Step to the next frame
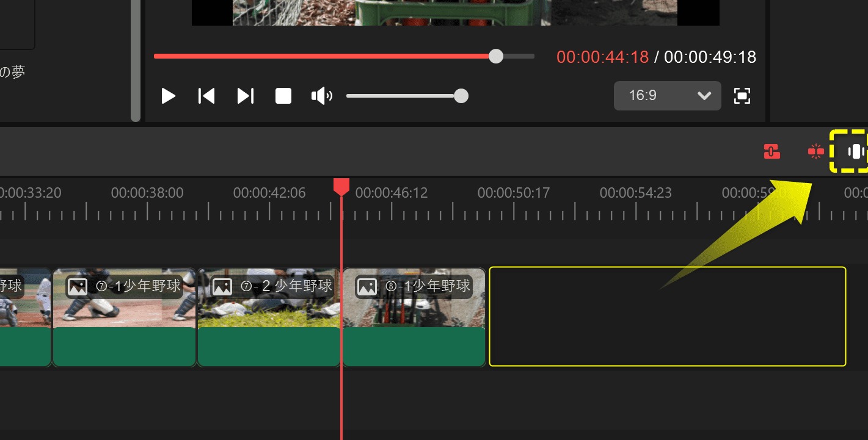Viewport: 868px width, 440px height. coord(245,96)
